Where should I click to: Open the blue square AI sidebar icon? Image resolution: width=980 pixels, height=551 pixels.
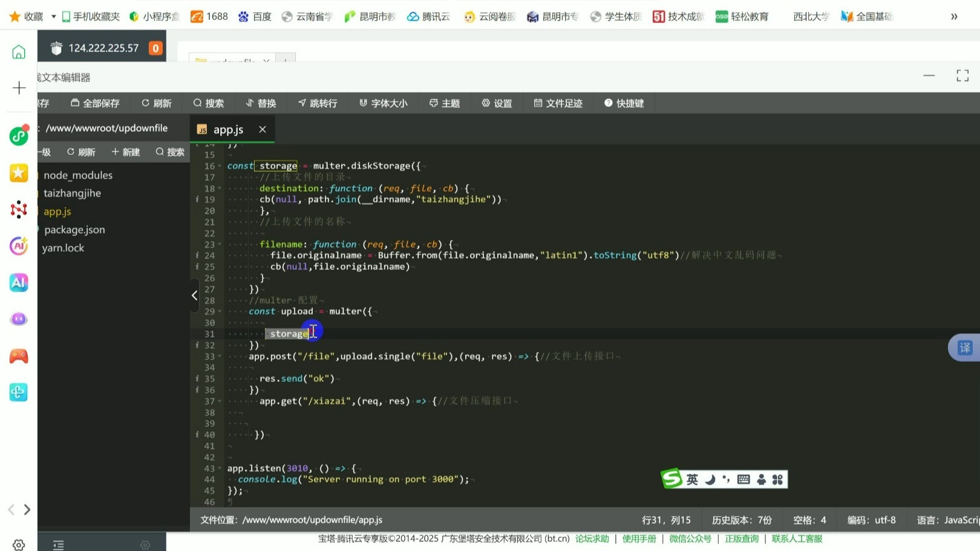19,282
